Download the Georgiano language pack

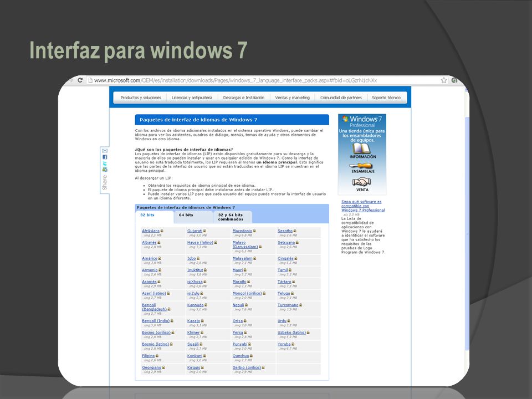[152, 367]
